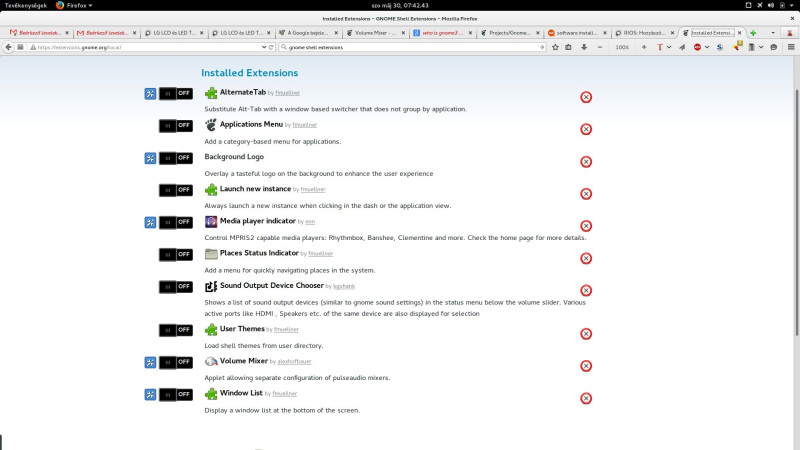The image size is (800, 450).
Task: Remove the Places Status Indicator extension
Action: pyautogui.click(x=586, y=258)
